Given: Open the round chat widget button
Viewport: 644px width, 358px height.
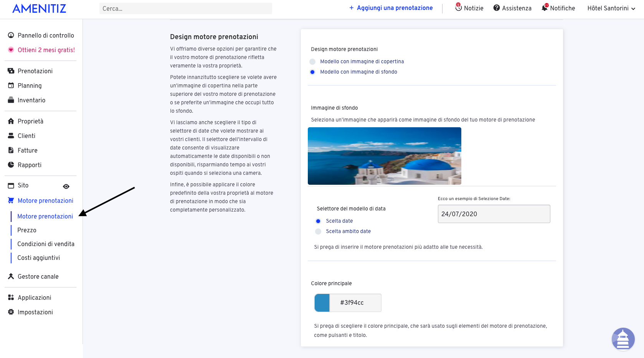Looking at the screenshot, I should [x=623, y=339].
